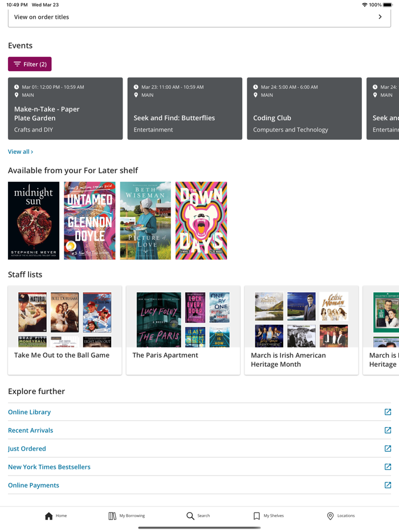The width and height of the screenshot is (399, 532).
Task: Click clock icon on Make-n-Take event
Action: click(x=17, y=87)
